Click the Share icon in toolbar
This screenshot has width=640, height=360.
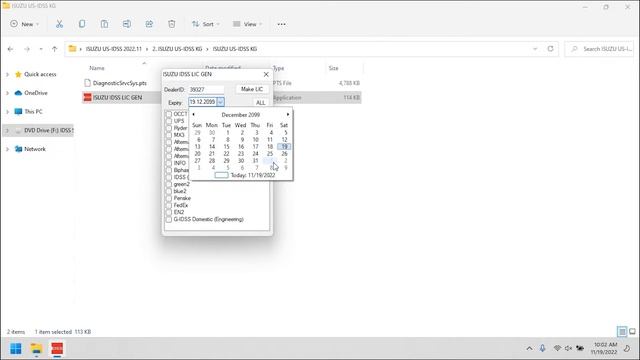point(149,24)
